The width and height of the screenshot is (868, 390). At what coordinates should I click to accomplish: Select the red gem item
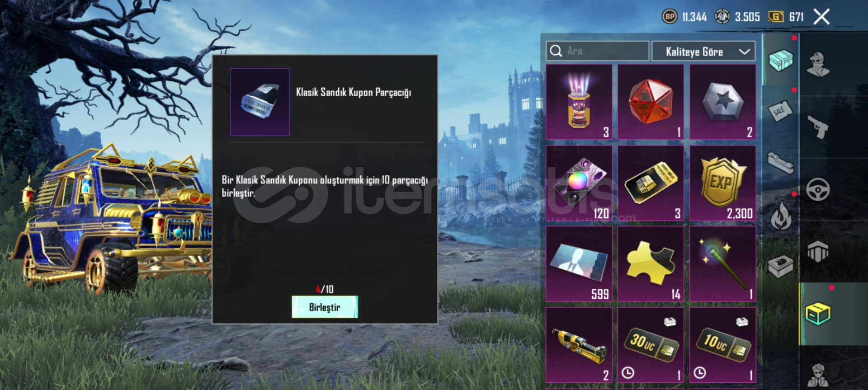(x=651, y=102)
